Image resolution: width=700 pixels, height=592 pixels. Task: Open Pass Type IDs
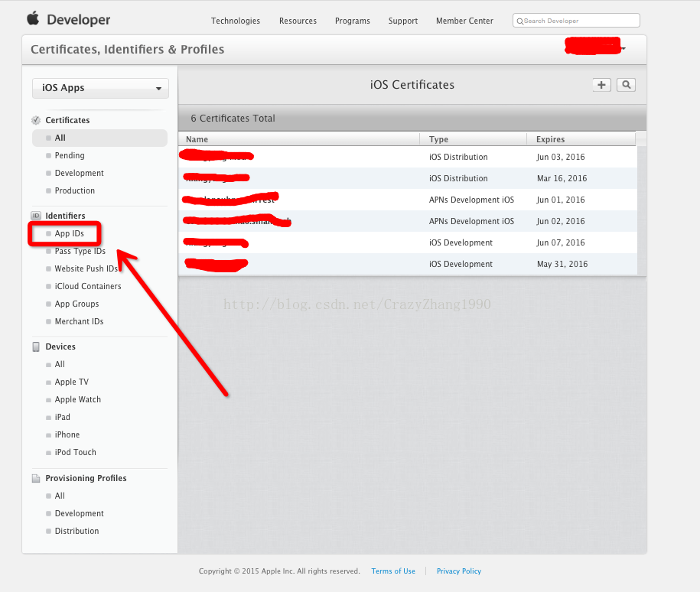coord(80,251)
